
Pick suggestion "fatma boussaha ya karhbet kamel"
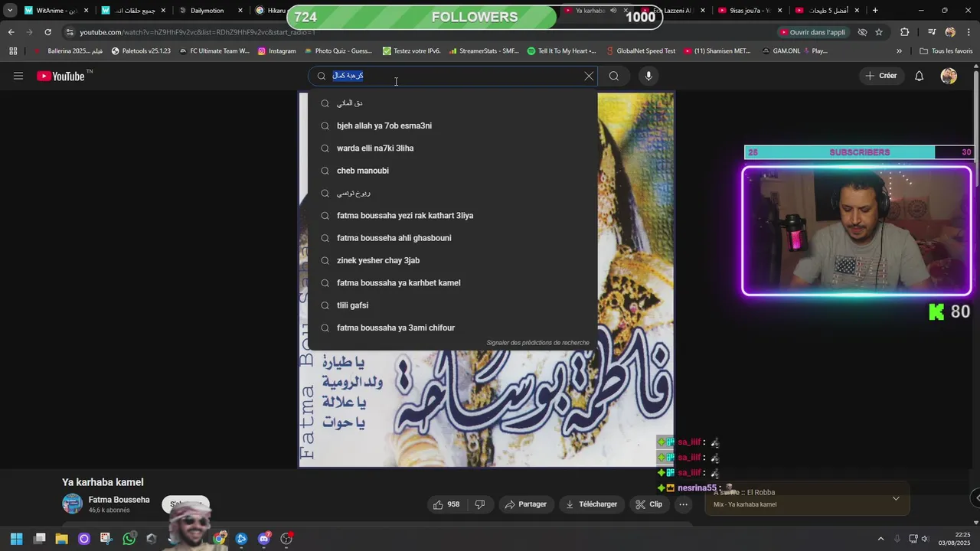(x=452, y=283)
